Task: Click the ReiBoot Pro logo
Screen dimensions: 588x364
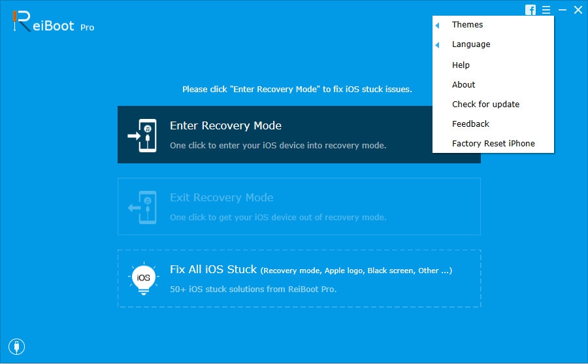Action: click(54, 22)
